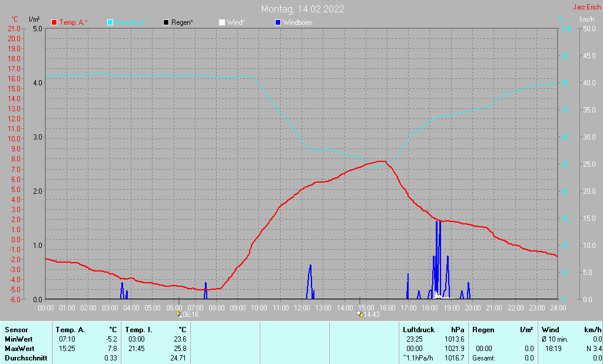This screenshot has width=603, height=364.
Task: Click the 'MaxWert' row label
Action: coord(19,349)
